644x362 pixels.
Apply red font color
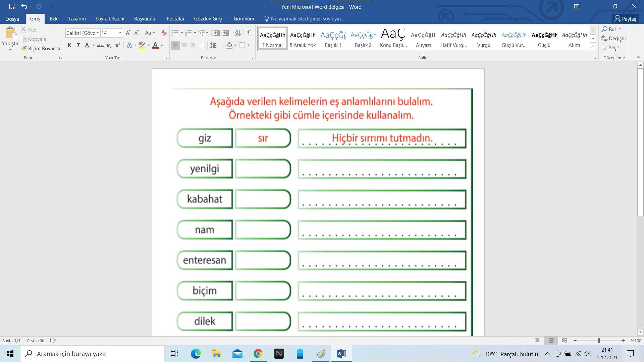coord(155,45)
